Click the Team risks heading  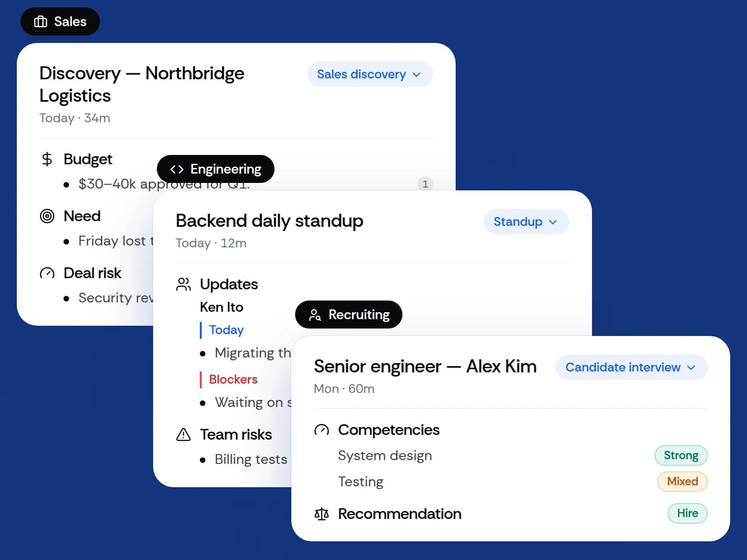click(236, 434)
